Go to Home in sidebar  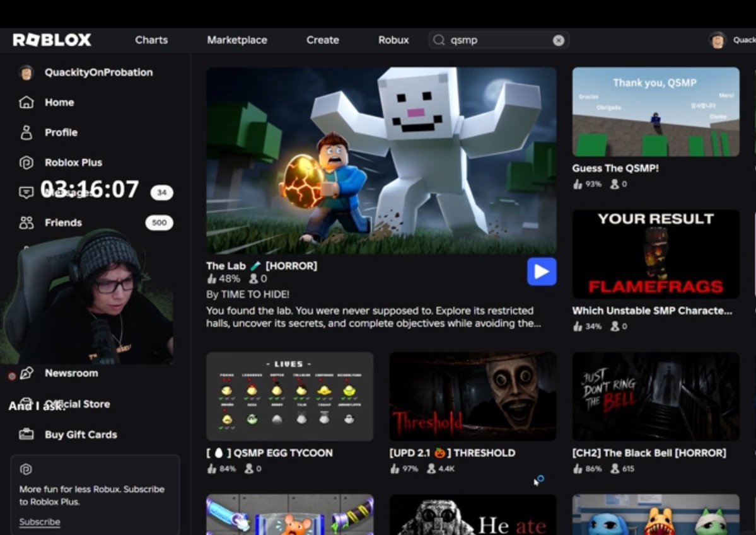pos(59,102)
